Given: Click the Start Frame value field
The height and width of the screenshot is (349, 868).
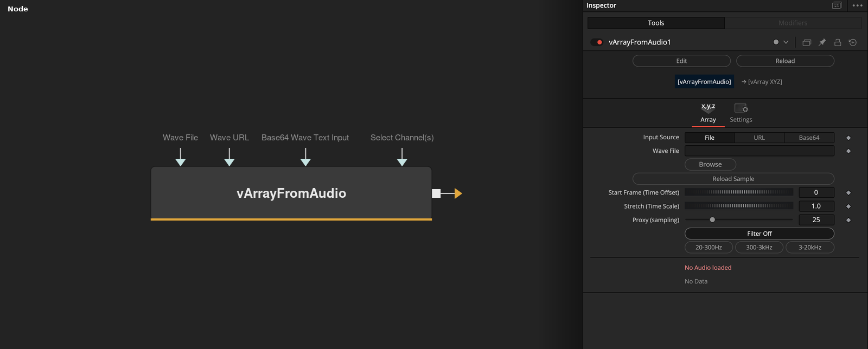Looking at the screenshot, I should tap(816, 192).
